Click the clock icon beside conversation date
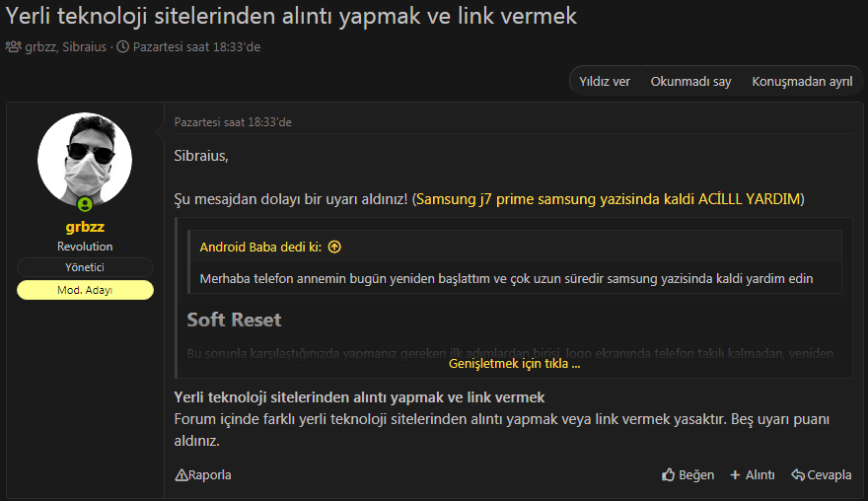The height and width of the screenshot is (501, 868). [123, 47]
